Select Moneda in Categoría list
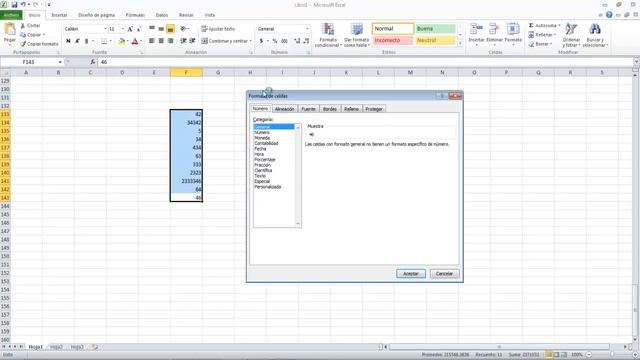Screen dimensions: 640x360 click(262, 138)
